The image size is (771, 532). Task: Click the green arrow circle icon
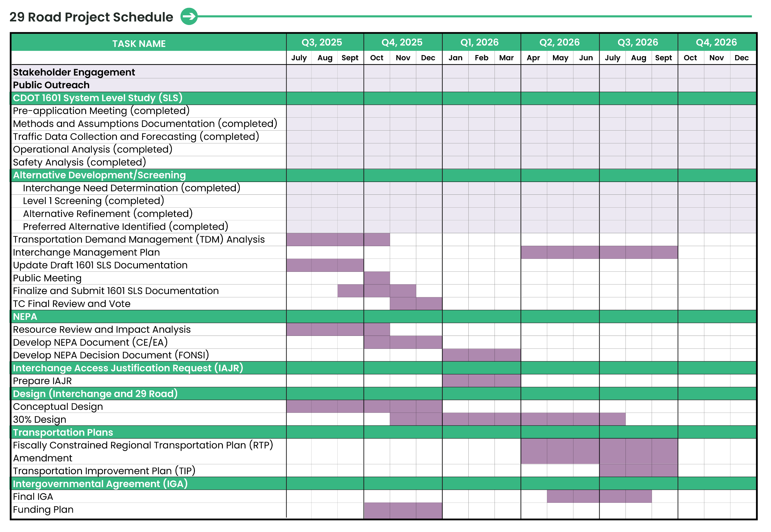coord(189,16)
